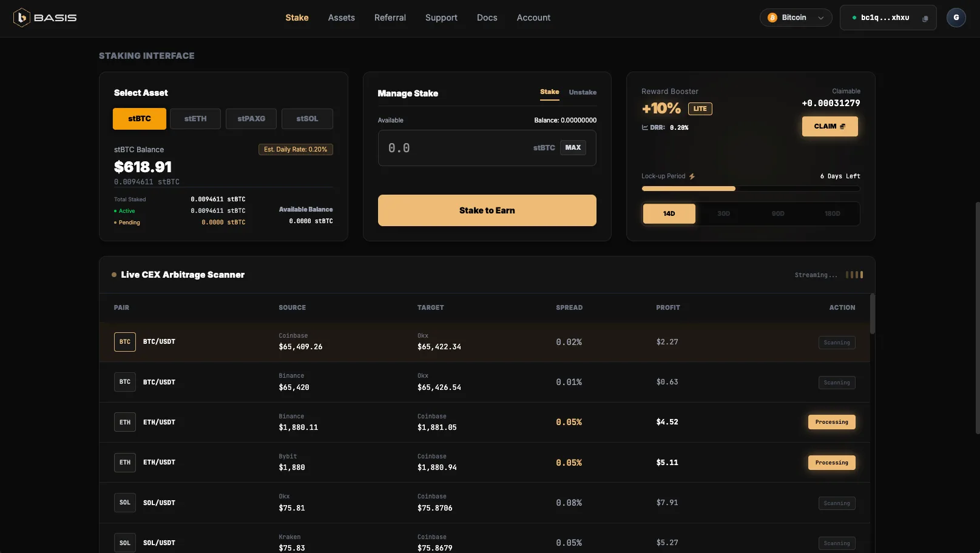Screen dimensions: 980x553
Task: Click BTC badge in the Coinbase-to-Okx row
Action: (x=125, y=342)
